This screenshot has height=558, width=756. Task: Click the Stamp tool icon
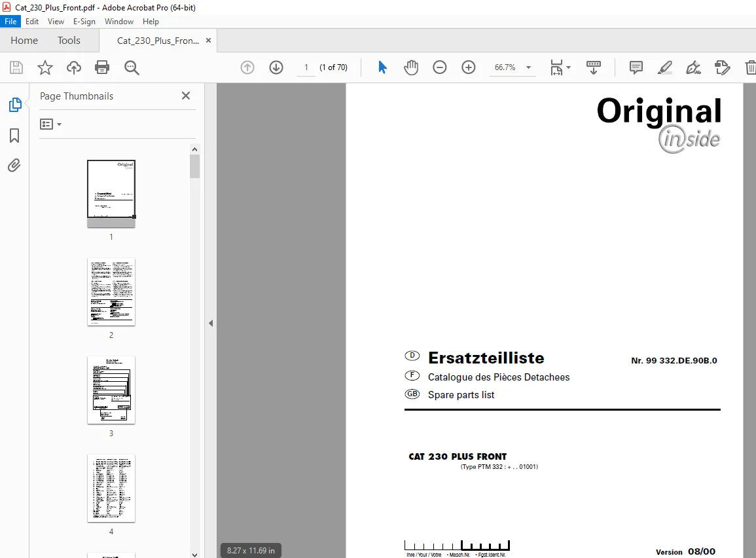pos(722,67)
